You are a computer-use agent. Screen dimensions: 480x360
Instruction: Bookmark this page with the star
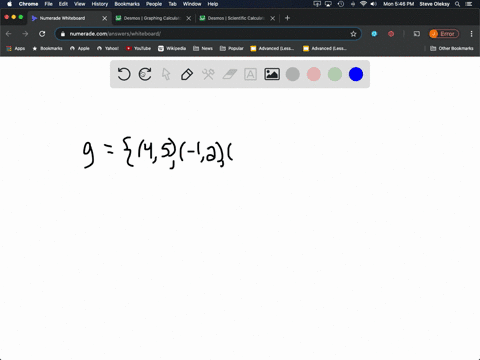(x=353, y=34)
